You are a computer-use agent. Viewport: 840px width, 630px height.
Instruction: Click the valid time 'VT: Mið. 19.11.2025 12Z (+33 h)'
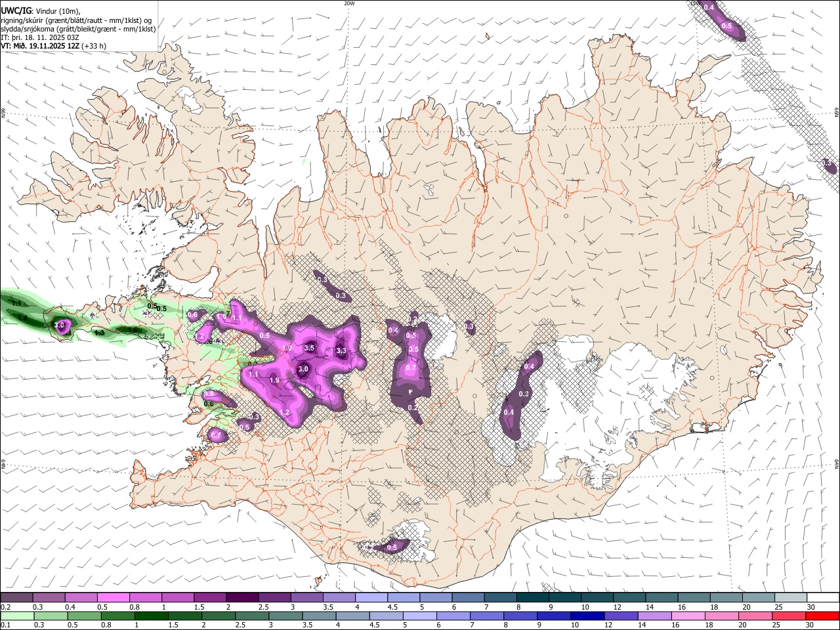(x=53, y=46)
